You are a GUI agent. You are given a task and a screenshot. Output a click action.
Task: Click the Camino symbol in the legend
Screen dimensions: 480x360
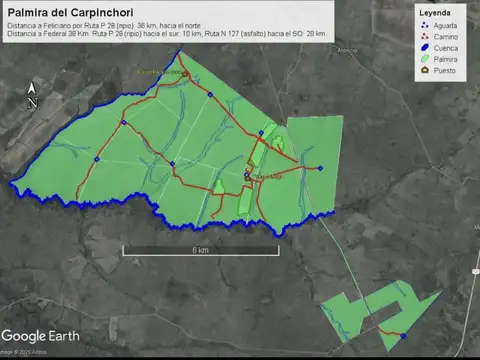pos(424,36)
